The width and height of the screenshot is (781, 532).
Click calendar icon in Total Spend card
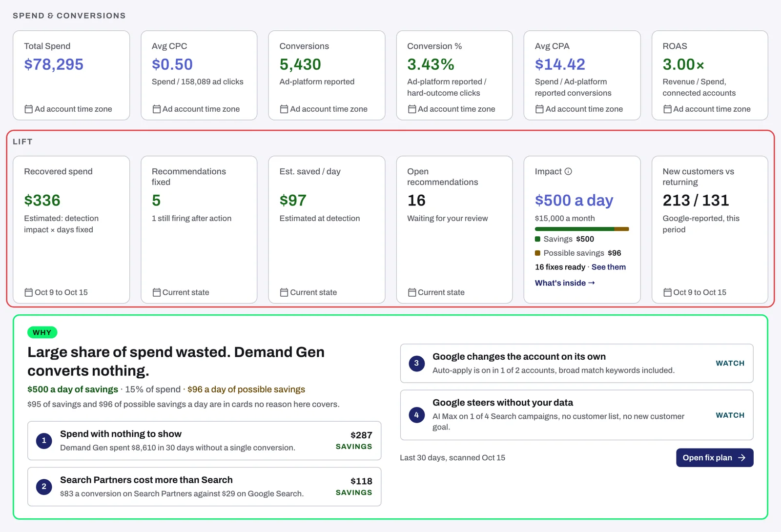(x=29, y=109)
